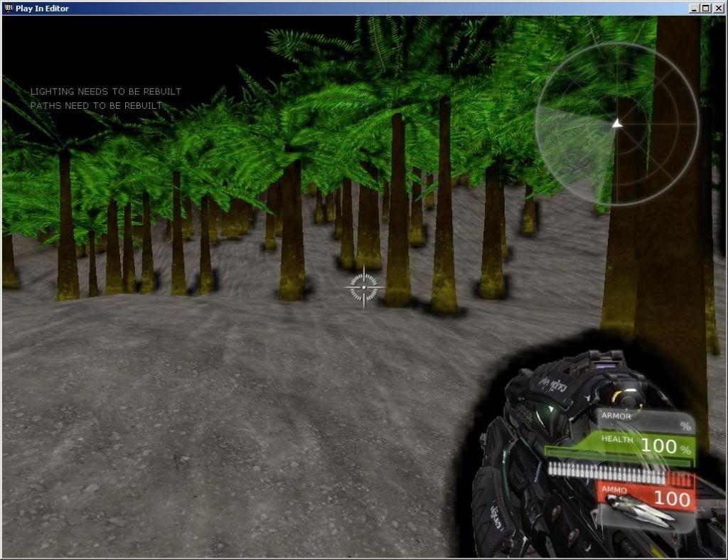Click the aiming crosshair reticle
This screenshot has height=560, width=728.
pos(364,288)
